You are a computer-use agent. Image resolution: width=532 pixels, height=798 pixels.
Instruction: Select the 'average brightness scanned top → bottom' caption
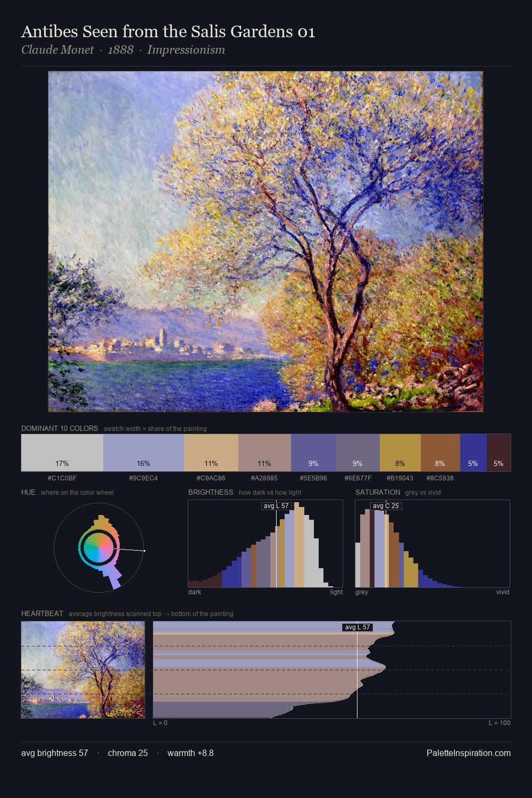[151, 614]
